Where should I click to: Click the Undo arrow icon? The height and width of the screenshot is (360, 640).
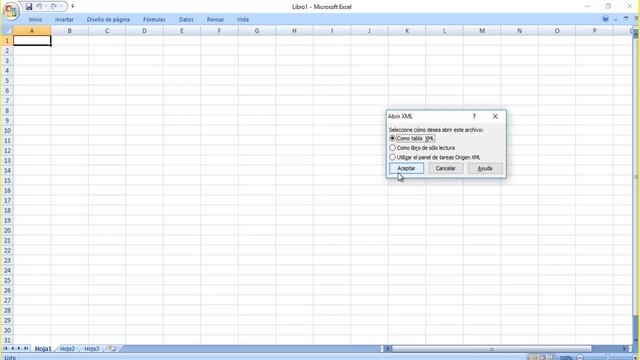click(39, 7)
